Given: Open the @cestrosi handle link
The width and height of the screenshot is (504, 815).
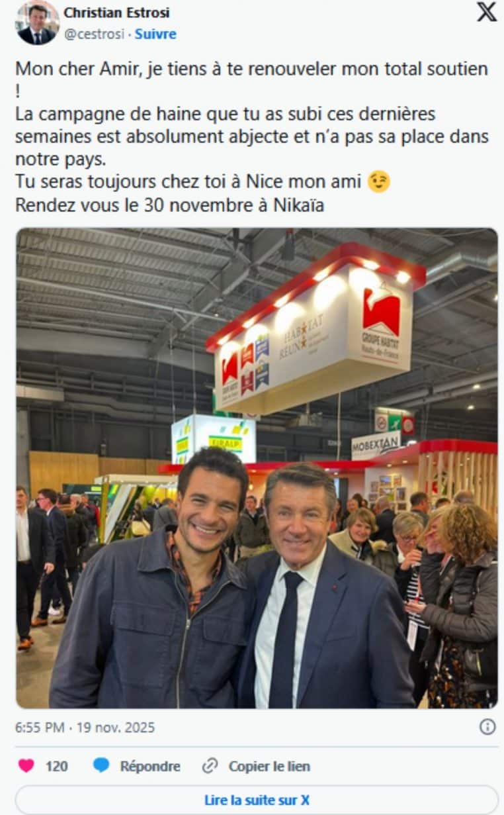Looking at the screenshot, I should [94, 34].
